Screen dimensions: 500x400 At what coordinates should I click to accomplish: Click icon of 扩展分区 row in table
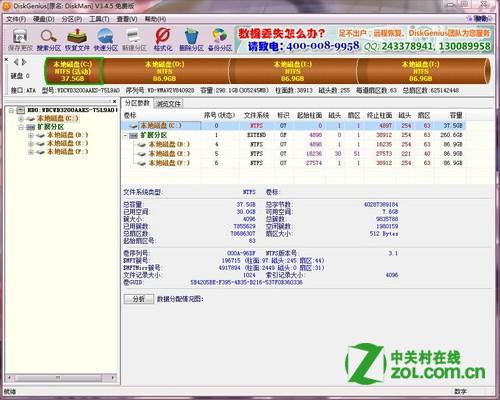tap(134, 135)
